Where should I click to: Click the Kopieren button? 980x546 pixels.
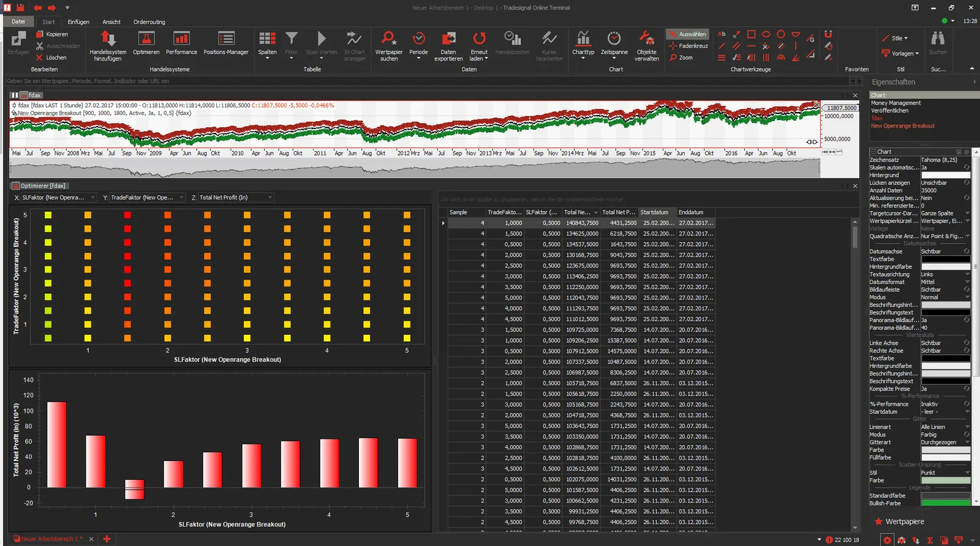[52, 34]
